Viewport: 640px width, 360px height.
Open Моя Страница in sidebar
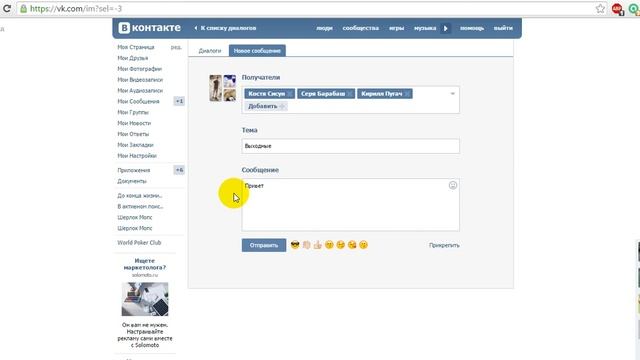pos(136,47)
